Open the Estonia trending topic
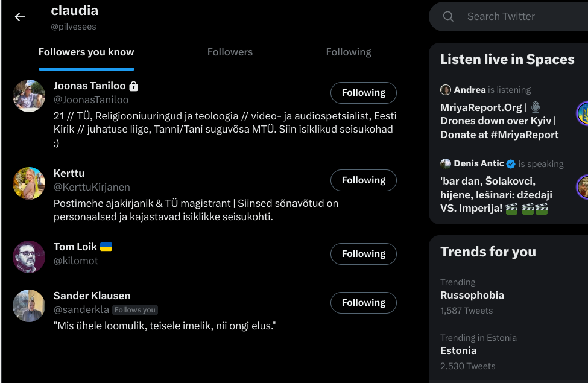588x383 pixels. (x=458, y=350)
